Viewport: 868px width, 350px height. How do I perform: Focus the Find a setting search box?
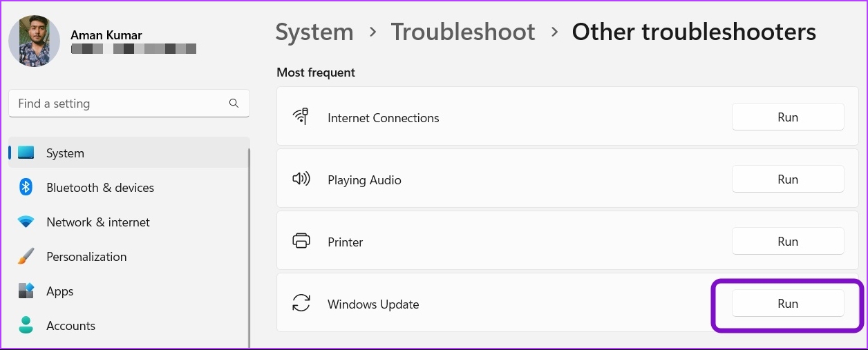(x=129, y=104)
